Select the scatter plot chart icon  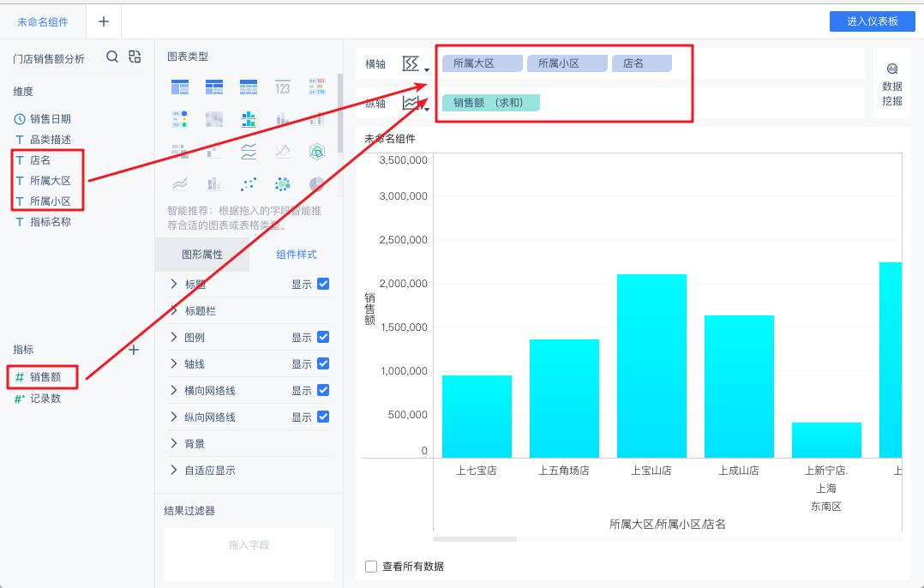pos(248,184)
